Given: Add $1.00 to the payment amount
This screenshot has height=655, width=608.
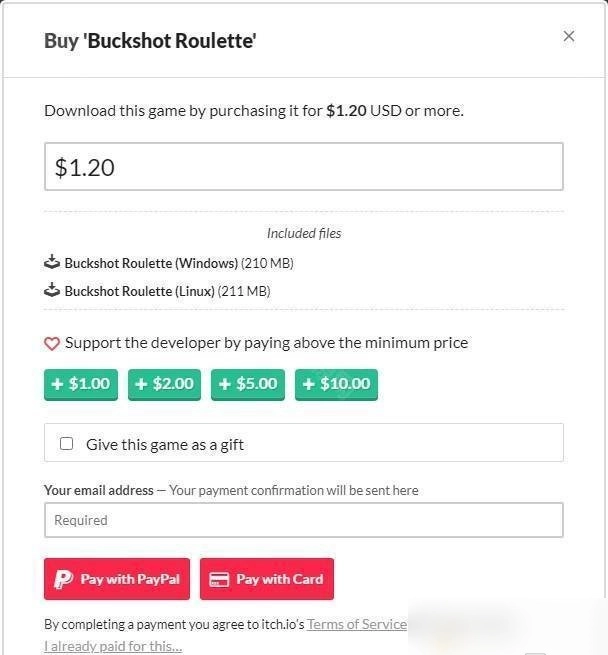Looking at the screenshot, I should pyautogui.click(x=80, y=384).
